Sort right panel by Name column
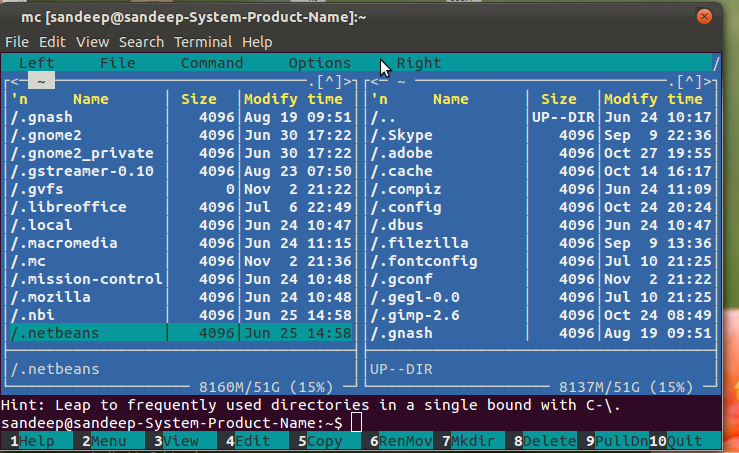Screen dimensions: 739x453 [451, 99]
